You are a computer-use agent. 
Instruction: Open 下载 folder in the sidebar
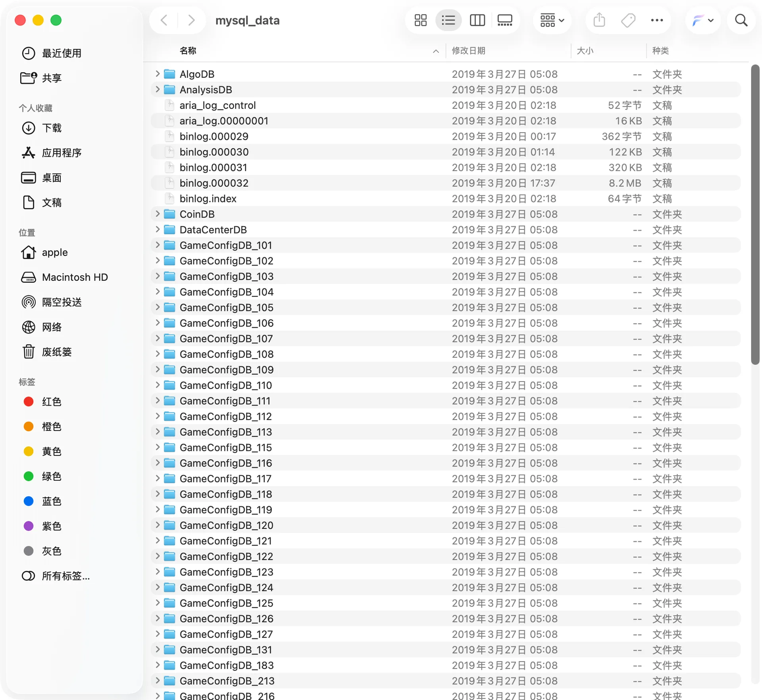click(42, 128)
